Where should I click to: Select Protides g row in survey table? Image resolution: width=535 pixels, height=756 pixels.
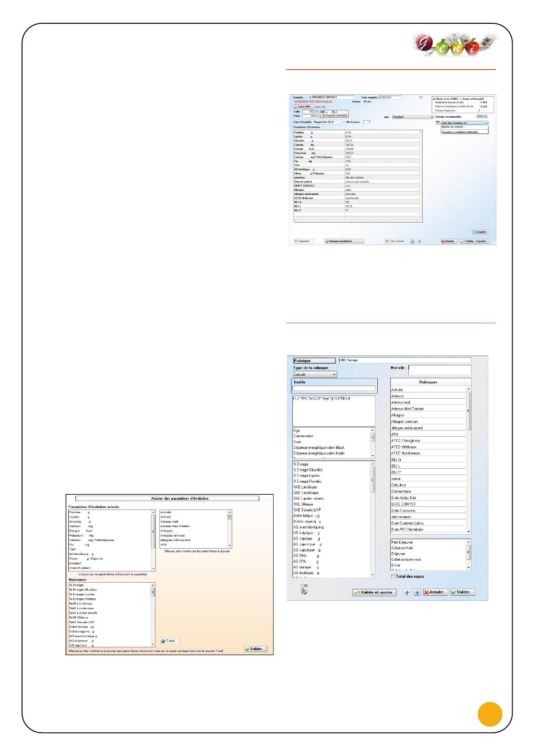tap(356, 132)
